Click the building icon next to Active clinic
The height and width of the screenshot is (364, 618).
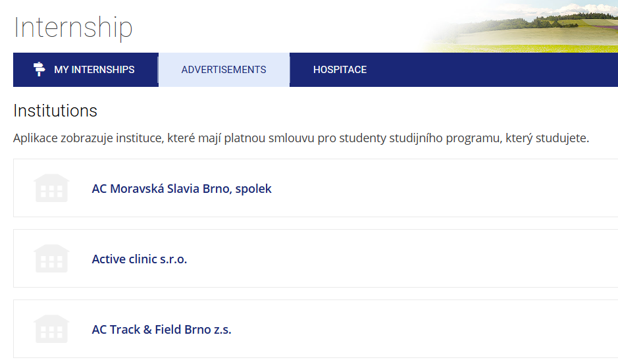[51, 259]
